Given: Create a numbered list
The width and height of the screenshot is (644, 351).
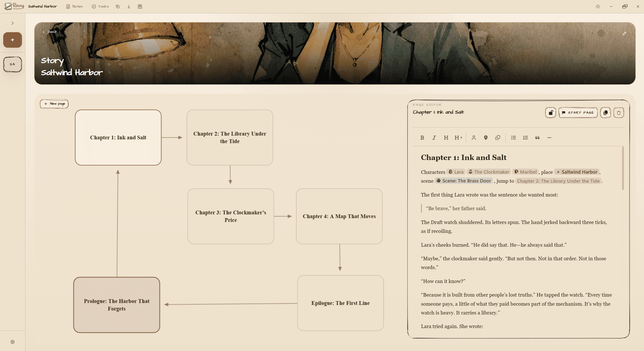Looking at the screenshot, I should pos(525,138).
